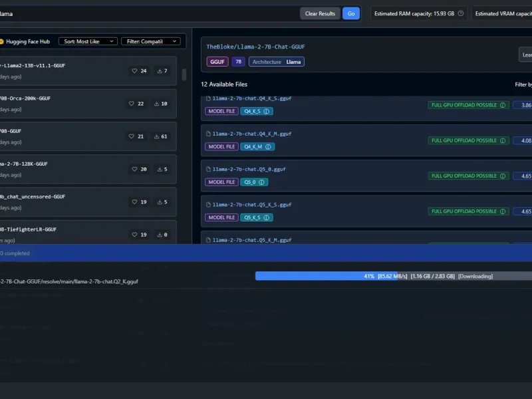Click download icon showing 61 downloads

click(156, 136)
